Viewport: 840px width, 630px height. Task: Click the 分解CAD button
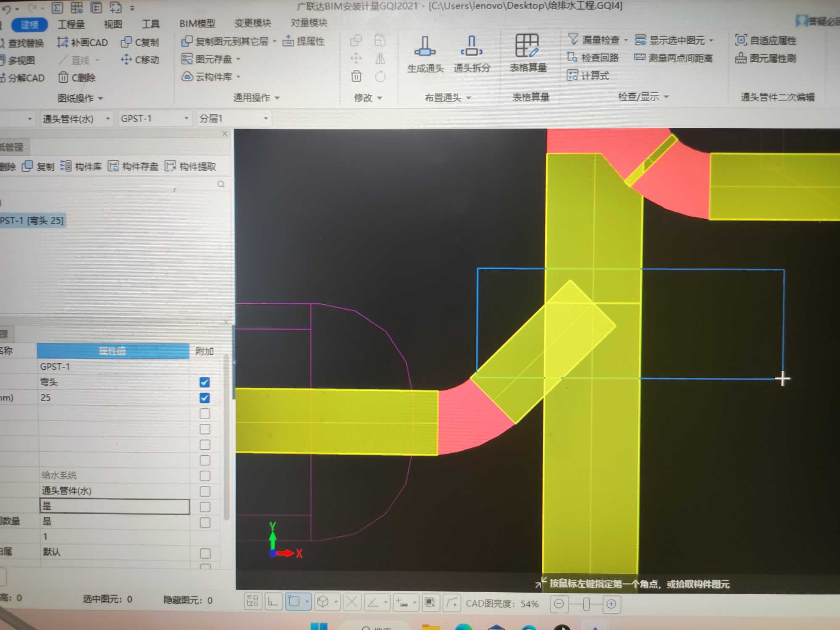(x=22, y=78)
